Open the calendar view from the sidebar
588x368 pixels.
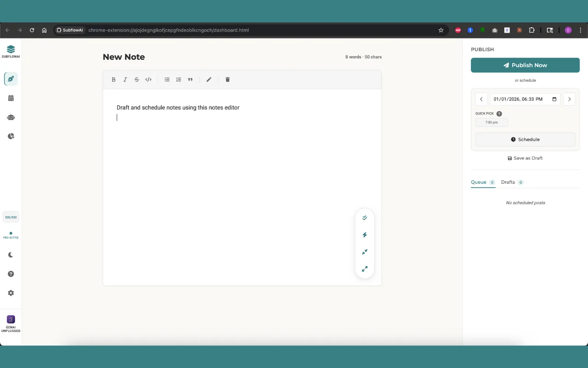click(10, 98)
